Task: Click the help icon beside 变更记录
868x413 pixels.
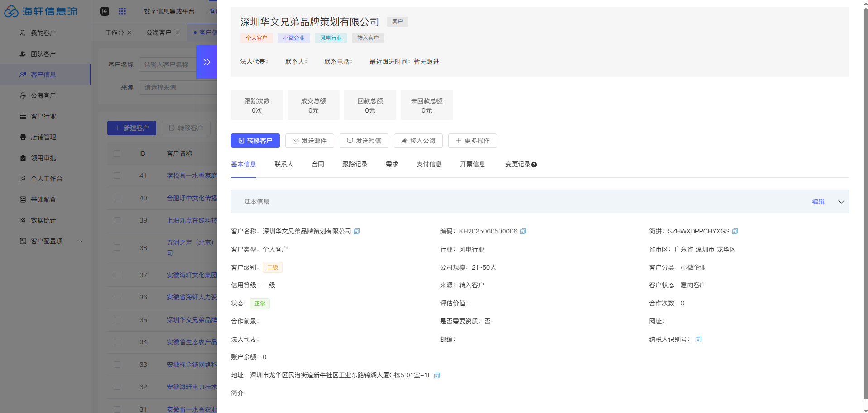Action: point(534,165)
